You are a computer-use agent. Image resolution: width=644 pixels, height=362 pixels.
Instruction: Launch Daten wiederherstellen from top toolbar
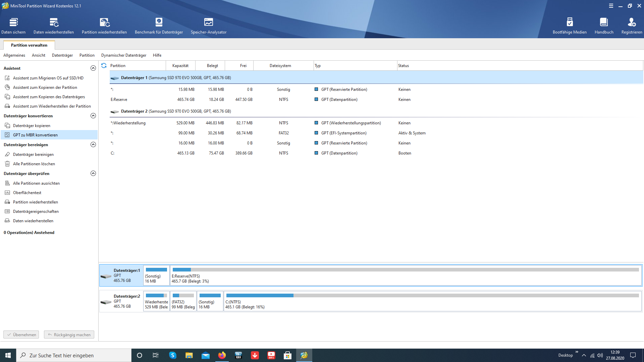point(54,26)
